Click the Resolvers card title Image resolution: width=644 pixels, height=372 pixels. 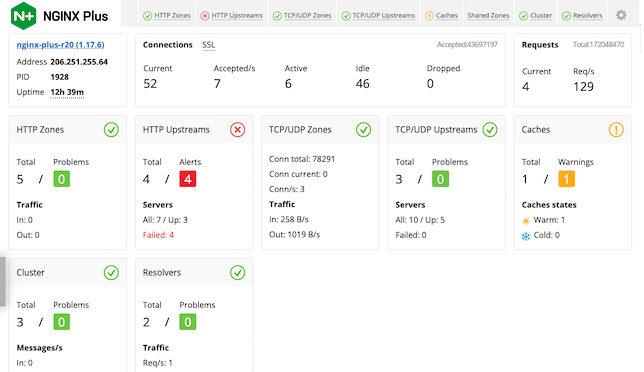coord(162,273)
